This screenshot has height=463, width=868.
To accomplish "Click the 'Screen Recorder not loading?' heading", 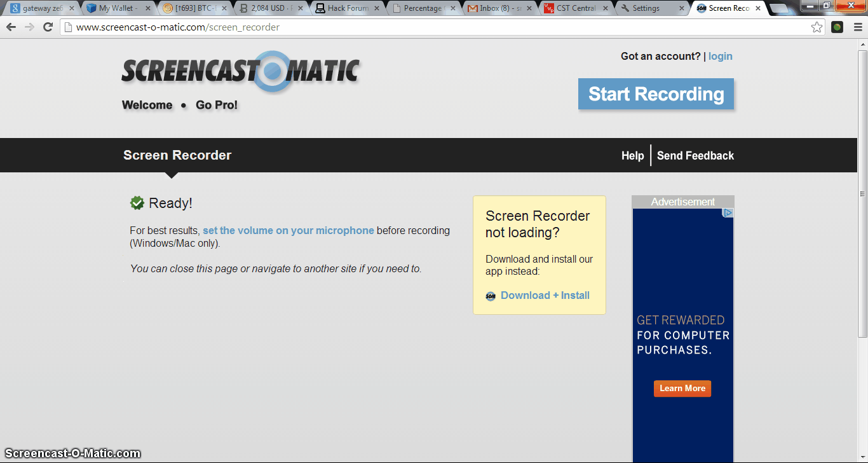I will pos(538,224).
